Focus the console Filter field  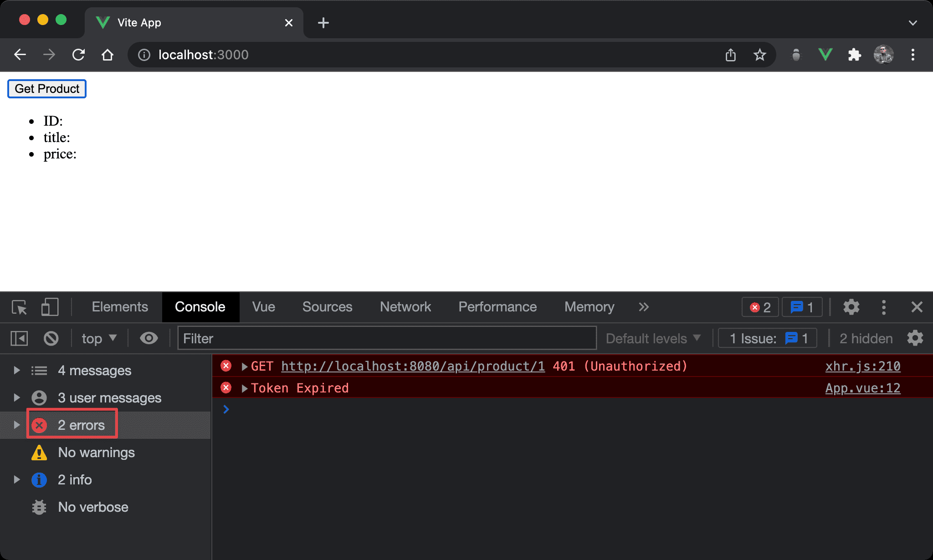387,338
